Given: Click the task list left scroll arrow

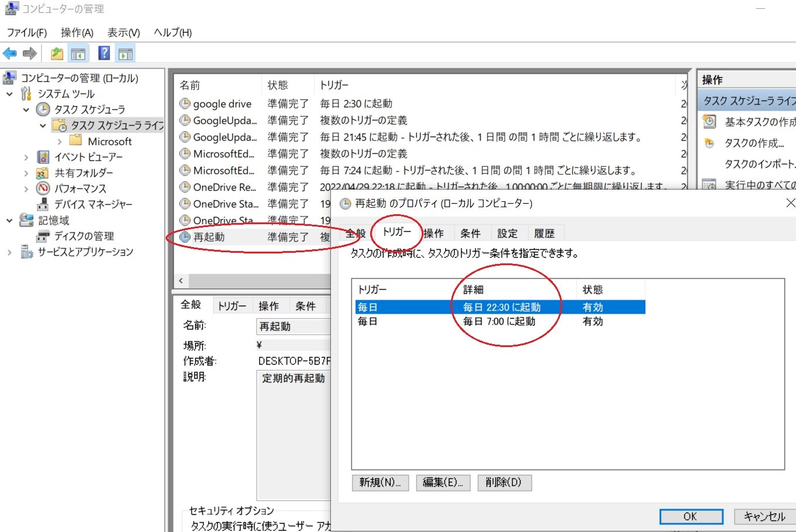Looking at the screenshot, I should pyautogui.click(x=181, y=281).
